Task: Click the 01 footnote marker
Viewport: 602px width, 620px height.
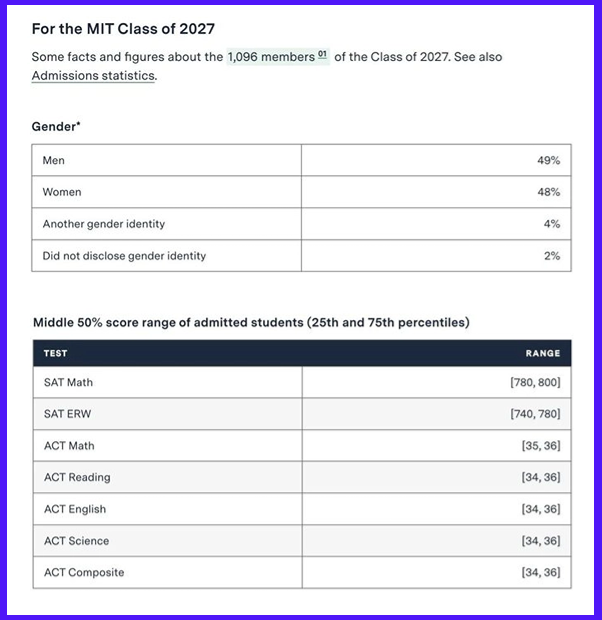Action: (x=322, y=56)
